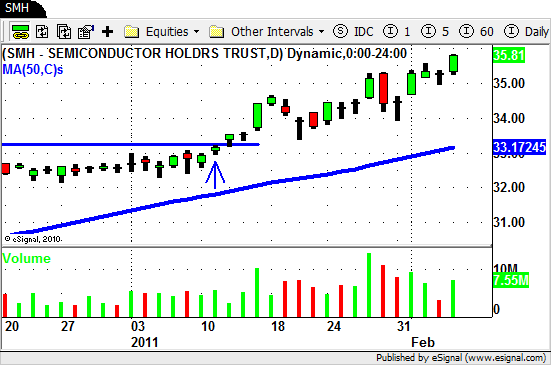Viewport: 551px width, 365px height.
Task: Open the chart properties icon
Action: click(86, 32)
